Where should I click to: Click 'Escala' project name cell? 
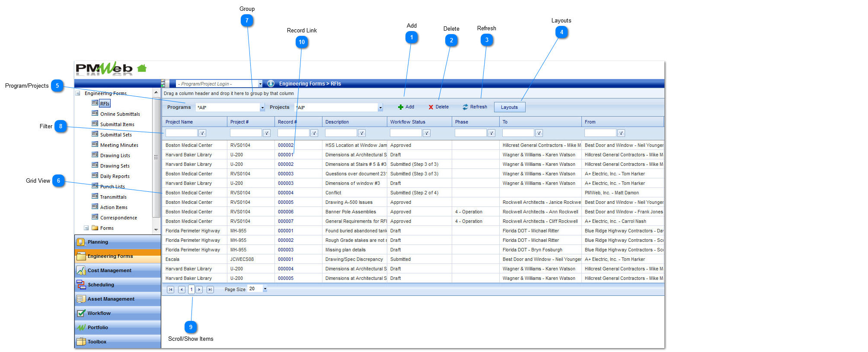pos(172,260)
